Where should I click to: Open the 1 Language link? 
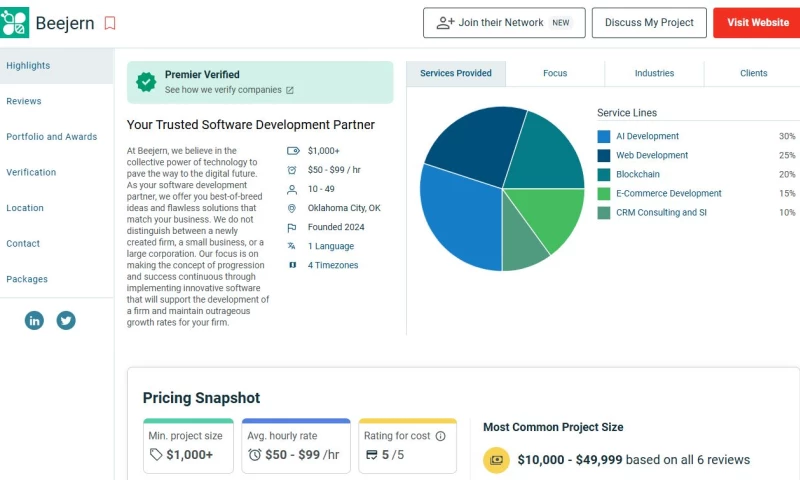click(x=331, y=246)
